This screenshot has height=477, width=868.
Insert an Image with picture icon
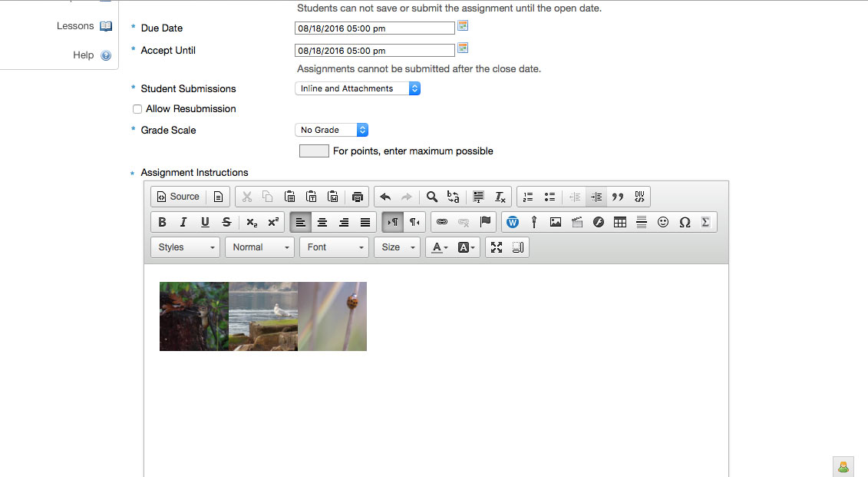tap(555, 222)
